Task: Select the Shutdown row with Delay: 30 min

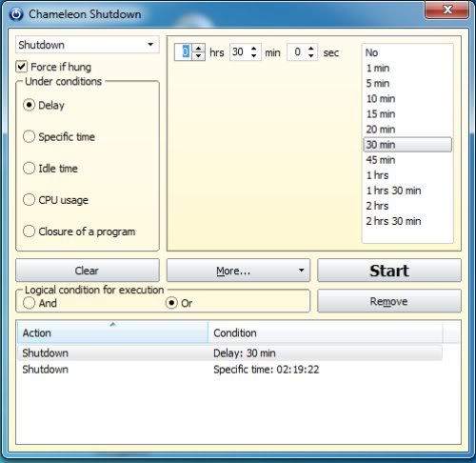Action: [229, 353]
